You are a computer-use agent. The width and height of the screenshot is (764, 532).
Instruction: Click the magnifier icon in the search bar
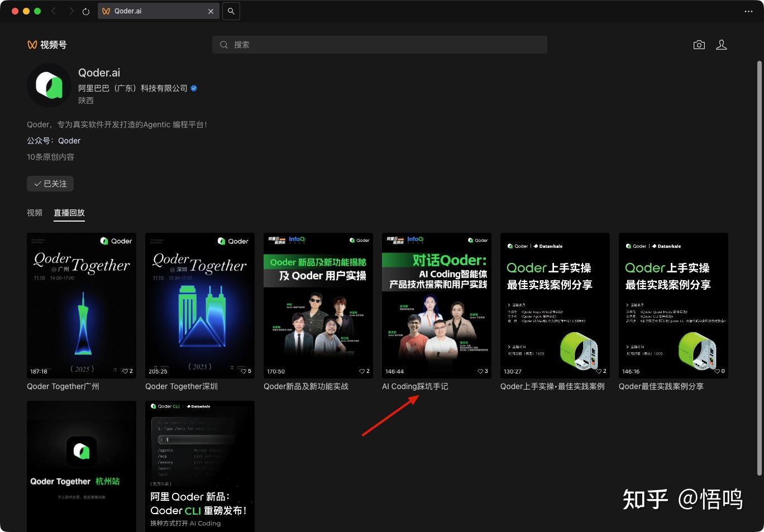[224, 45]
